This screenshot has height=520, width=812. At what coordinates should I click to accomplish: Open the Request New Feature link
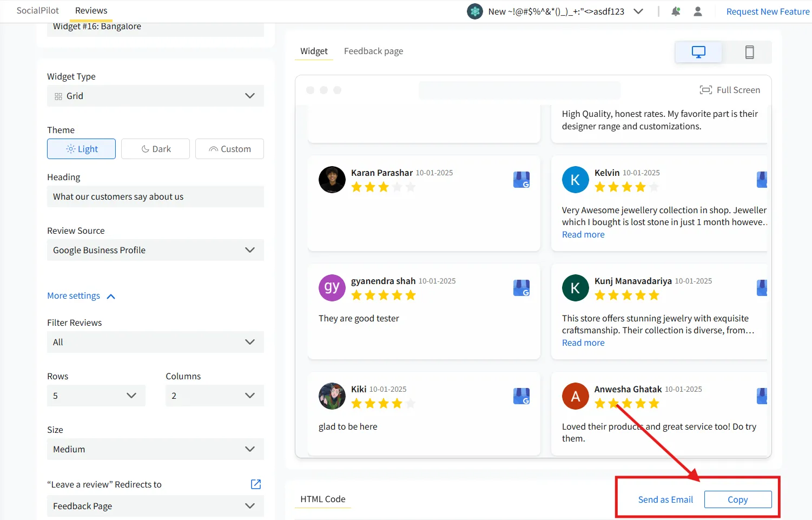coord(768,11)
